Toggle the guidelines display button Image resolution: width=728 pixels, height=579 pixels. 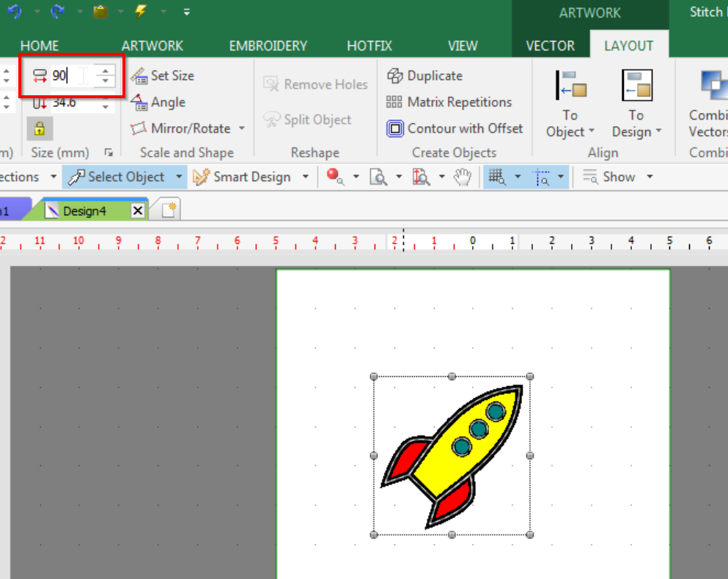click(x=541, y=177)
